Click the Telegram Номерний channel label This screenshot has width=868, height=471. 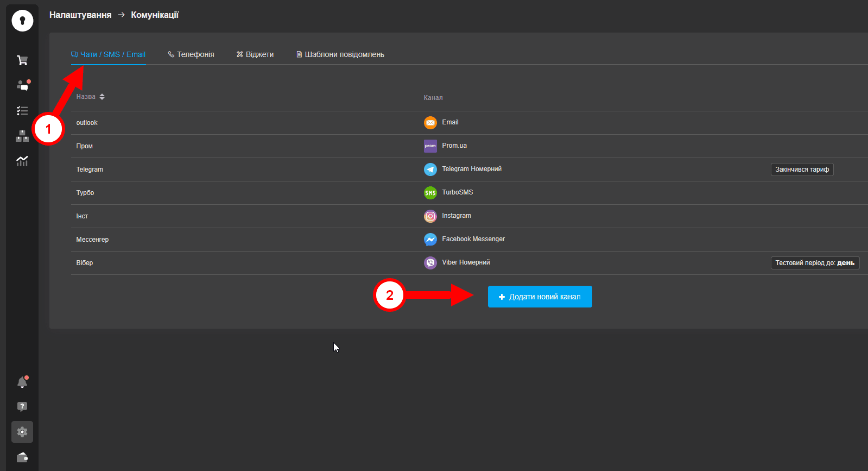tap(472, 169)
